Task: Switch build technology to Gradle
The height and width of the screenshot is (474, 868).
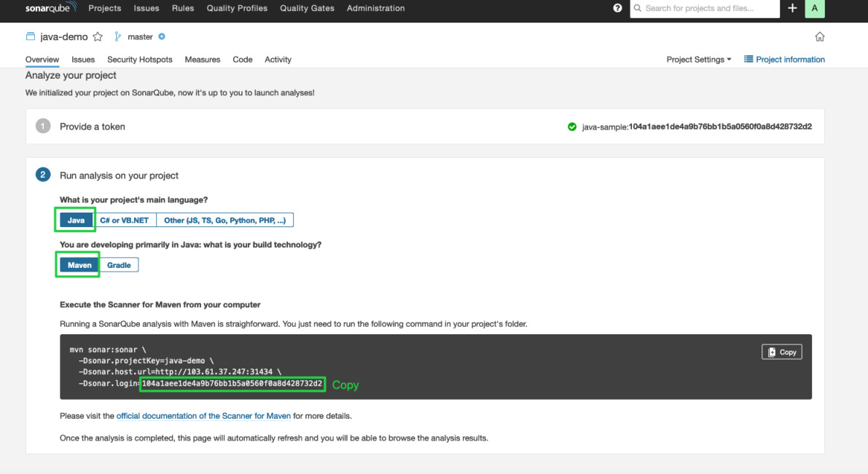Action: (119, 264)
